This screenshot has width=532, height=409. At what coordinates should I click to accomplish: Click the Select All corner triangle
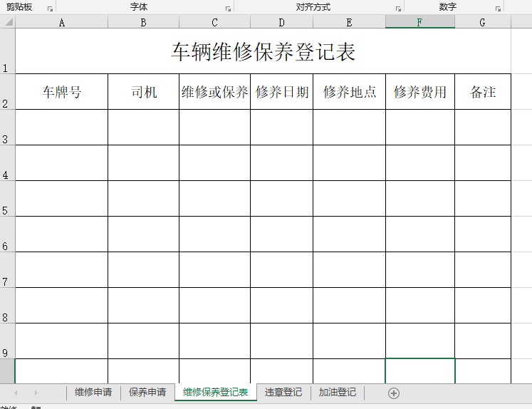(8, 22)
